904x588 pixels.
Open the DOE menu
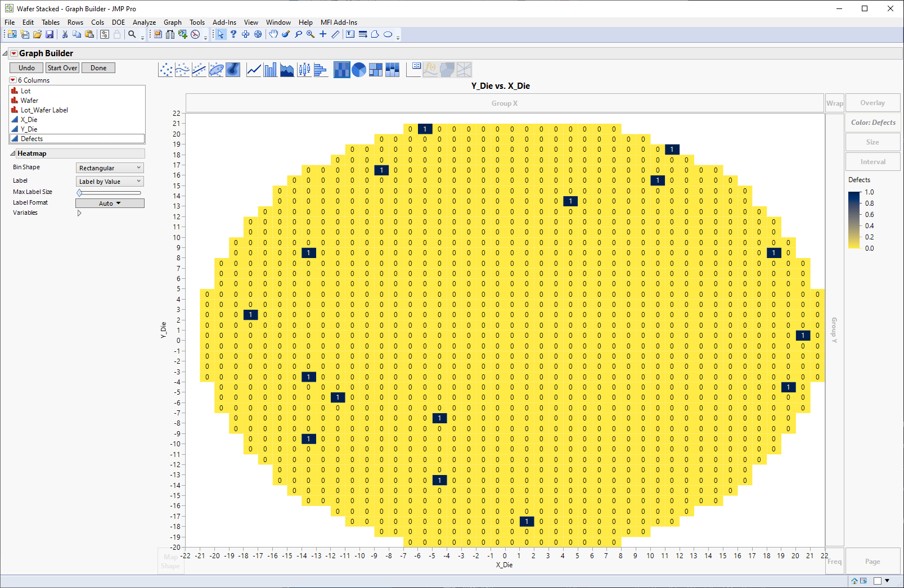pos(118,22)
